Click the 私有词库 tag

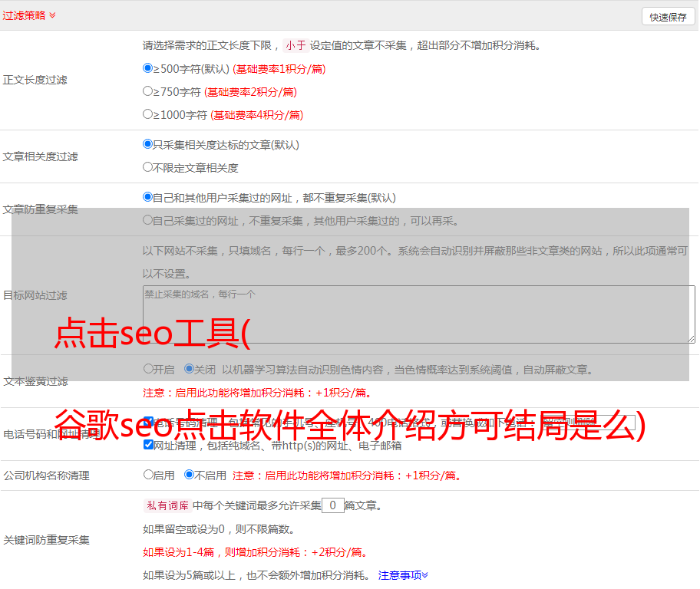[x=167, y=505]
